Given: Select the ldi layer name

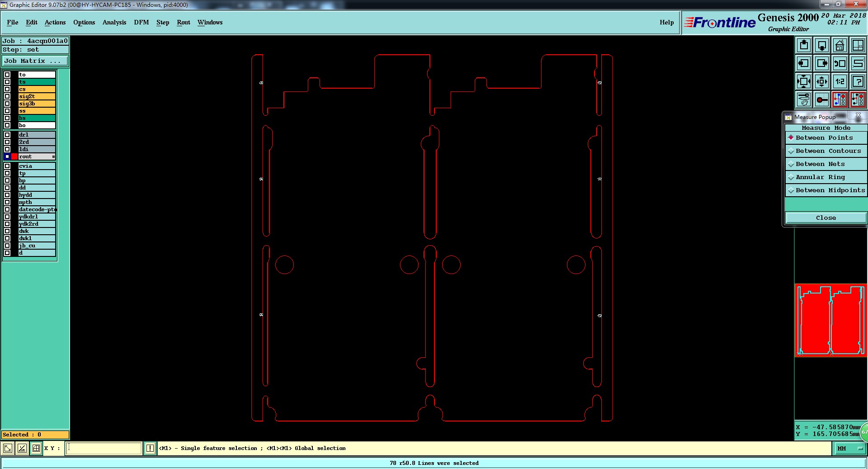Looking at the screenshot, I should coord(37,149).
